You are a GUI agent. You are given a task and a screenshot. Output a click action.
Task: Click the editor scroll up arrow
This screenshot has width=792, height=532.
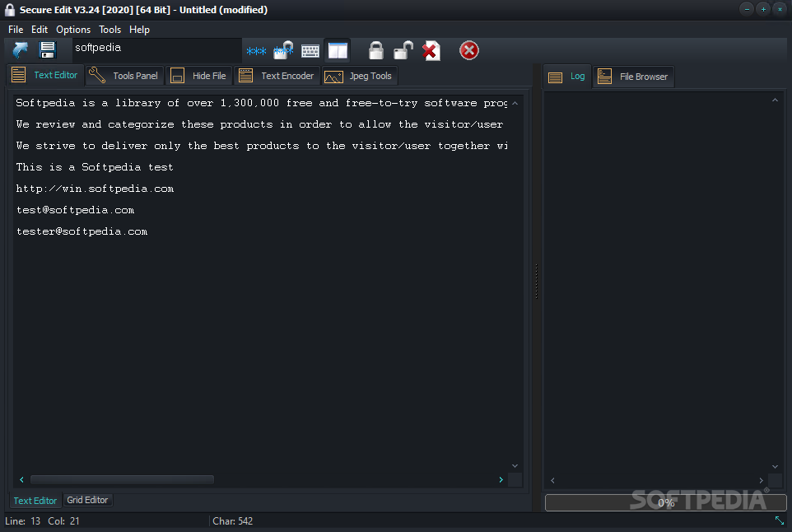coord(515,103)
